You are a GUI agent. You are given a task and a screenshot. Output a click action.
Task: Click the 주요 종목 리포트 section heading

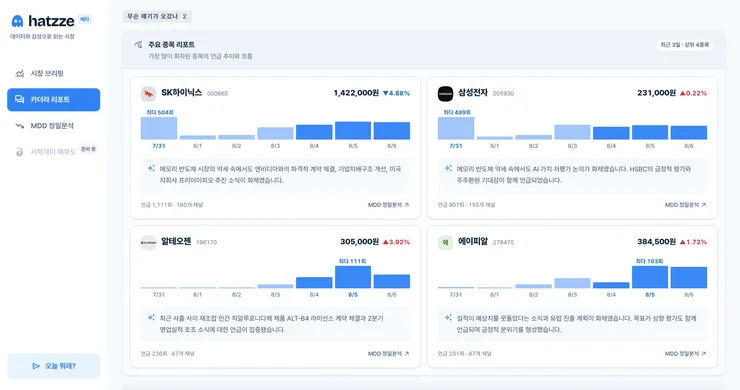click(x=171, y=45)
